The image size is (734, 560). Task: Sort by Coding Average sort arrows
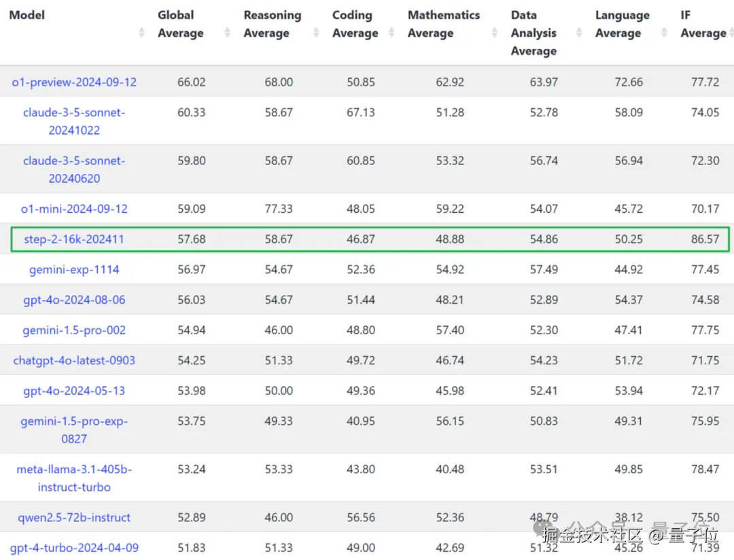pos(391,33)
